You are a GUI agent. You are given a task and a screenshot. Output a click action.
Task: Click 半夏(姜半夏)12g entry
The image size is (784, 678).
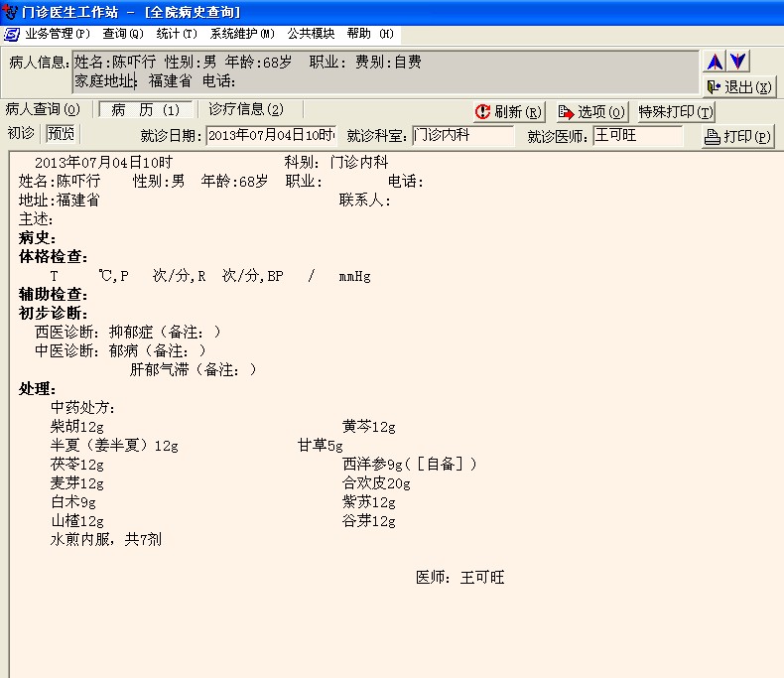pos(114,445)
